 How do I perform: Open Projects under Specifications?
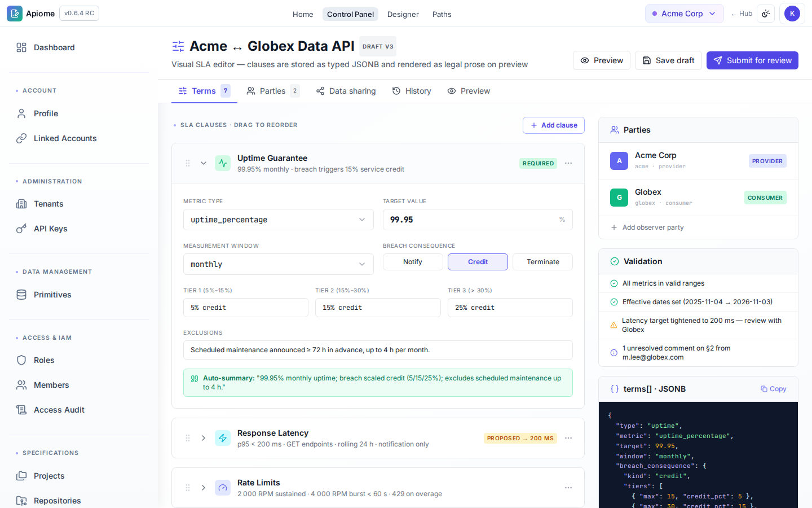pos(79,476)
